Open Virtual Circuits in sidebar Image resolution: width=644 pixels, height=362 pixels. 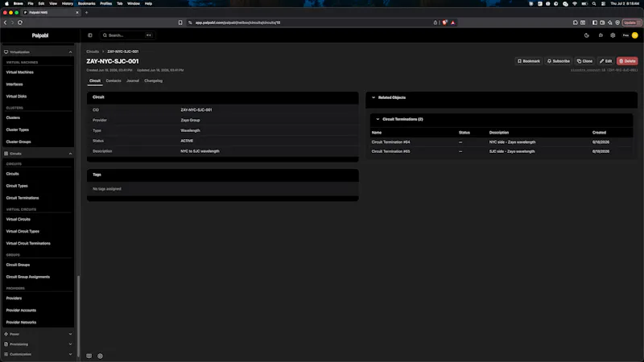coord(18,219)
